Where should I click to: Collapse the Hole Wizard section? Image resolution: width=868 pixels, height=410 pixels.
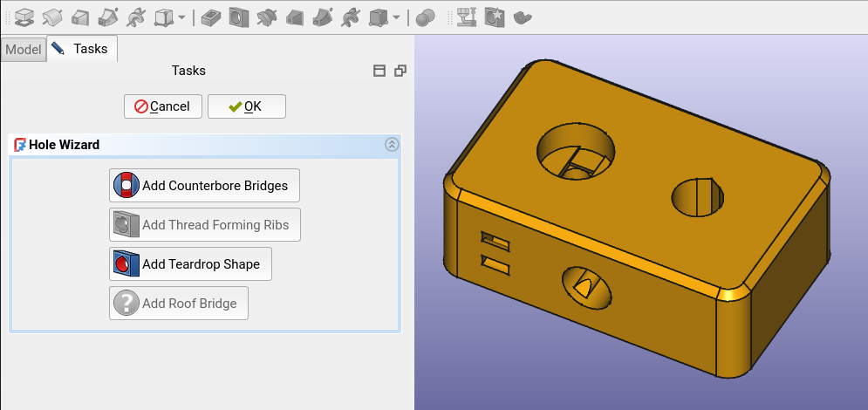coord(392,145)
